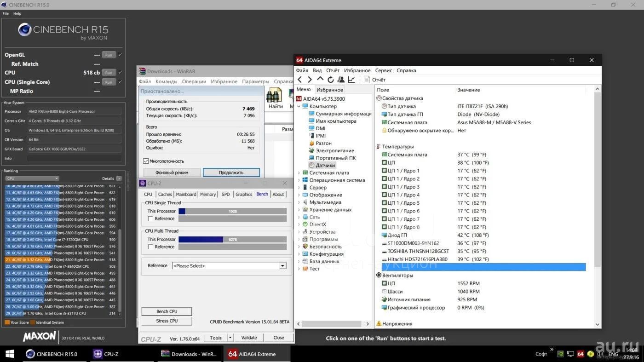Screen dimensions: 644x362
Task: Open the AIDA64 Сервис menu
Action: point(384,70)
